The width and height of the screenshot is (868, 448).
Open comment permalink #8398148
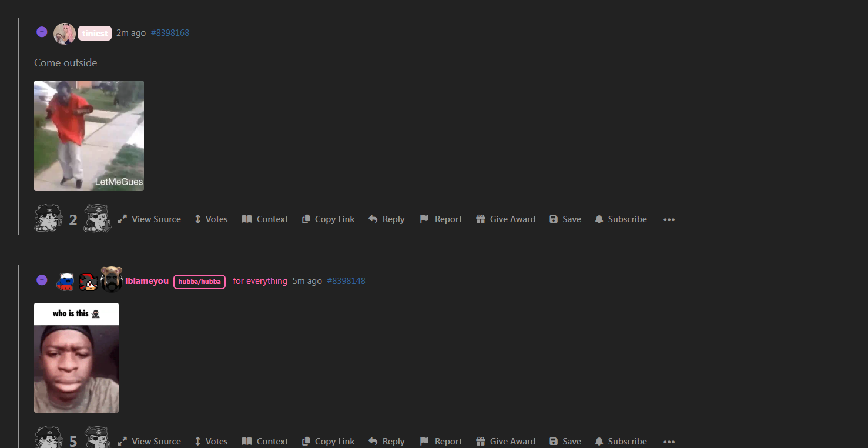(346, 281)
